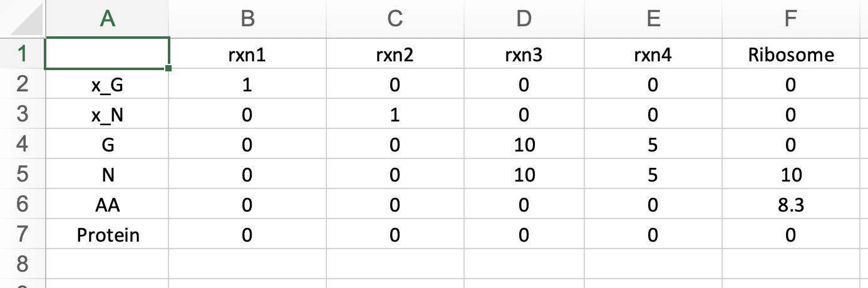Click the rxn3 header cell
The image size is (868, 288).
[523, 54]
